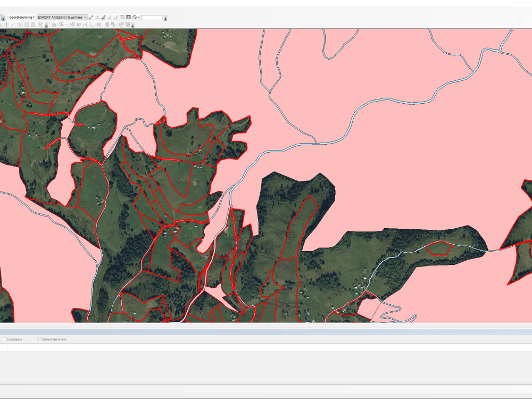Screen dimensions: 532x399
Task: Open the Error Inspector panel icon
Action: [x=128, y=24]
